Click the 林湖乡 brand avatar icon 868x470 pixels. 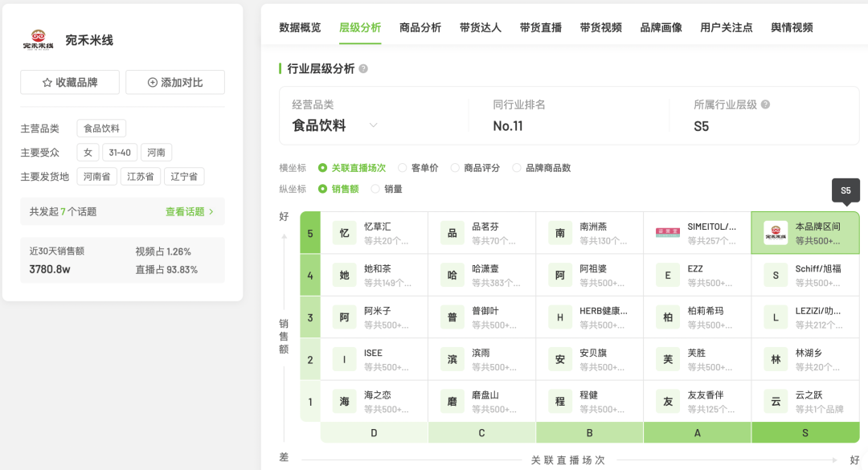pyautogui.click(x=776, y=359)
